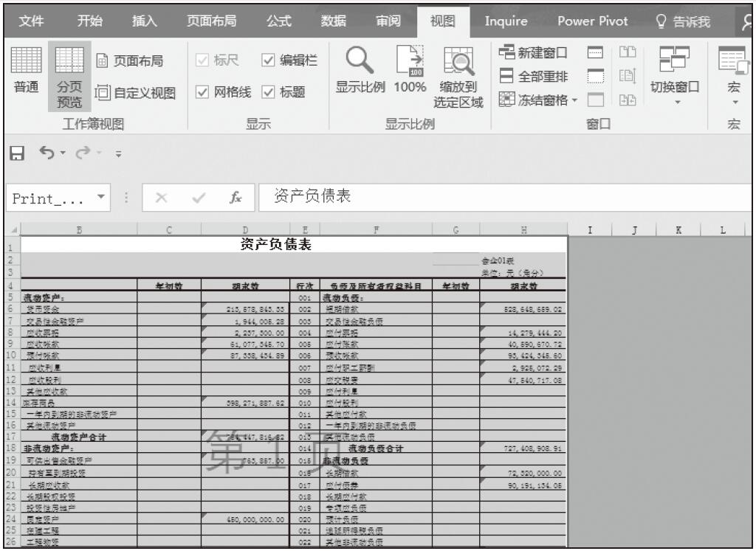Click the Undo arrow icon

click(47, 153)
